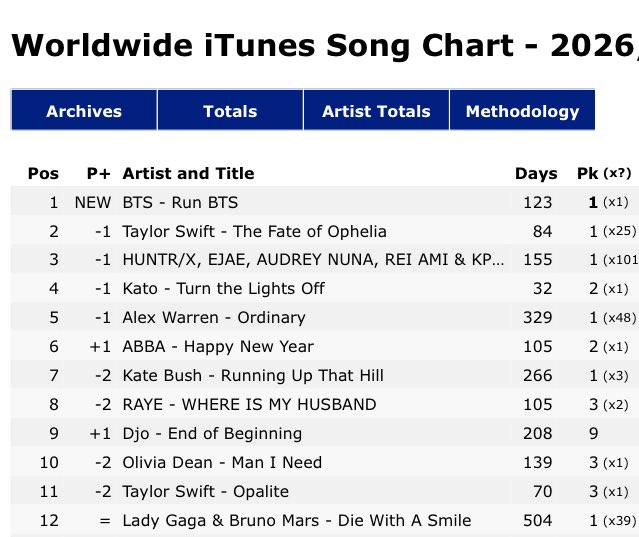Viewport: 639px width, 537px height.
Task: Switch to the Totals tab
Action: point(230,111)
